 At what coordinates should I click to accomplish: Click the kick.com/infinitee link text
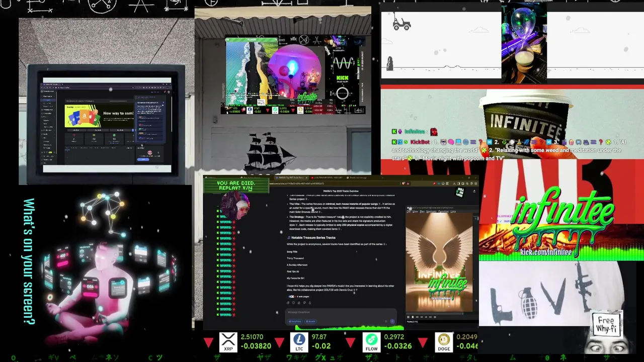tap(546, 252)
